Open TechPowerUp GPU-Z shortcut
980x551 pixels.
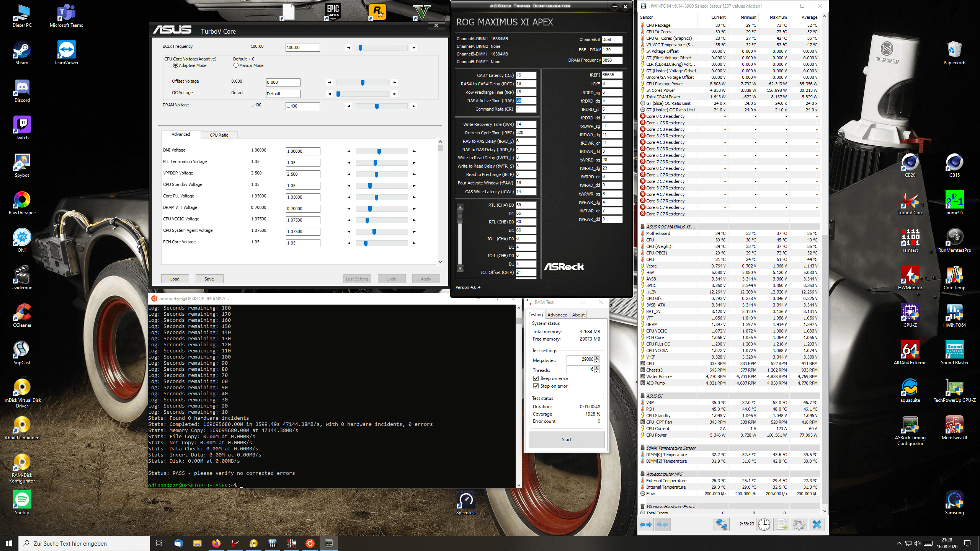(x=954, y=390)
